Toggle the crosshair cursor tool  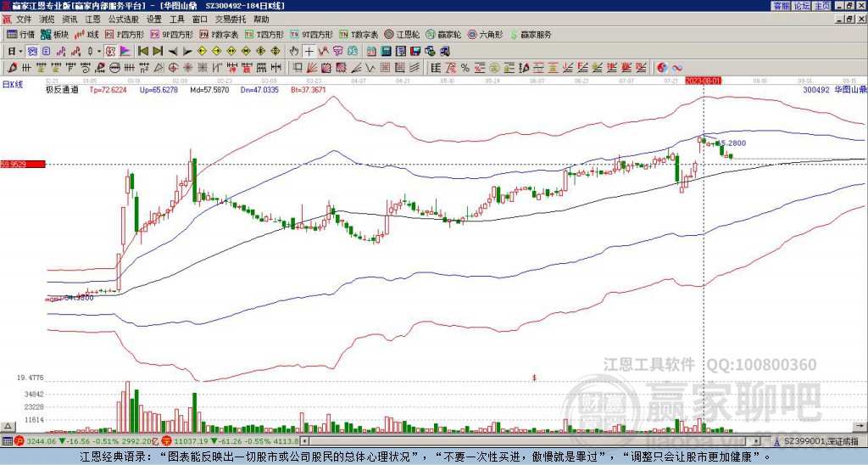click(309, 52)
